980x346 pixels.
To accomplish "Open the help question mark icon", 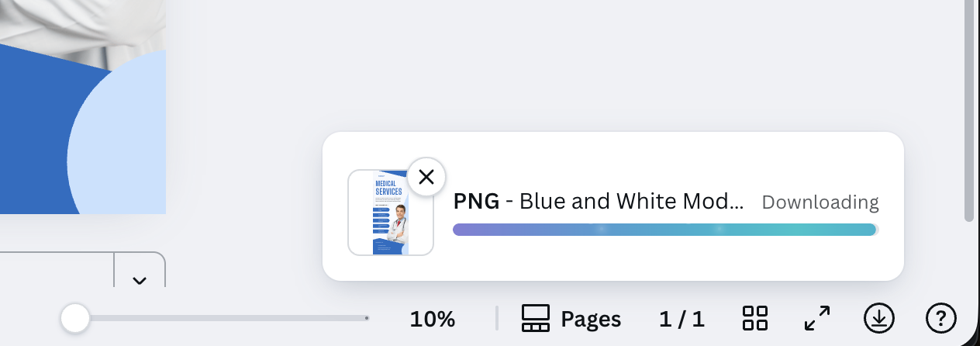I will pos(941,317).
